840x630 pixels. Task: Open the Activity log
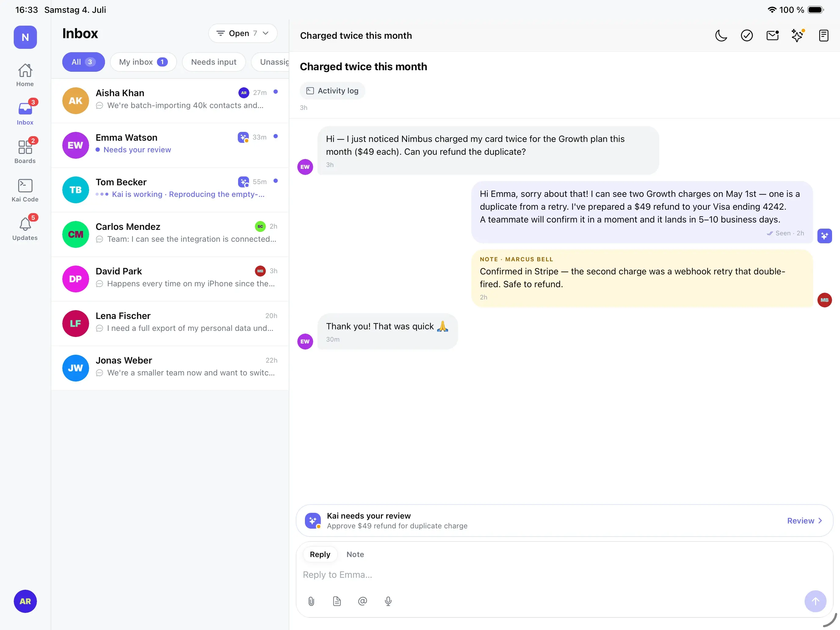point(332,91)
